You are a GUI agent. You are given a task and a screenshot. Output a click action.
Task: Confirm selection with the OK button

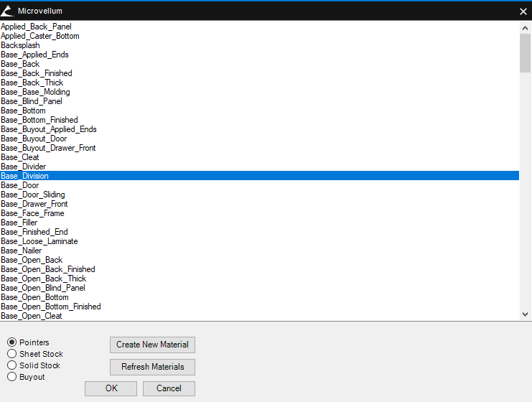pyautogui.click(x=111, y=388)
